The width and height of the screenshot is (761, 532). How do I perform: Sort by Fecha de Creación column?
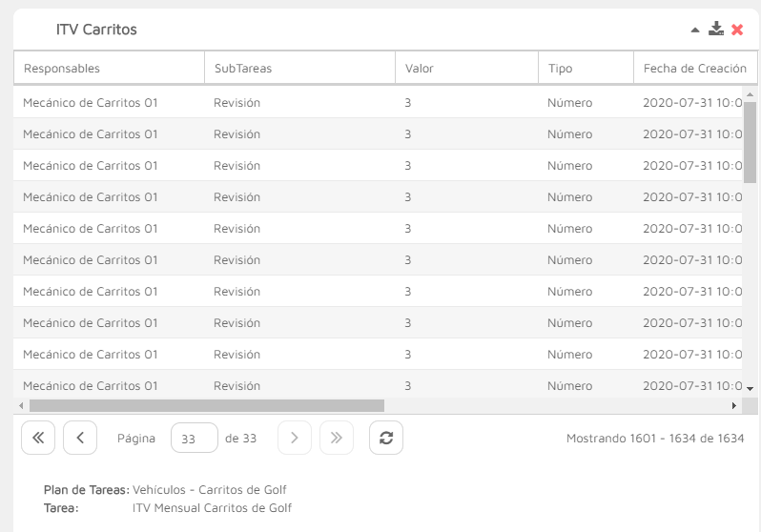(x=694, y=69)
